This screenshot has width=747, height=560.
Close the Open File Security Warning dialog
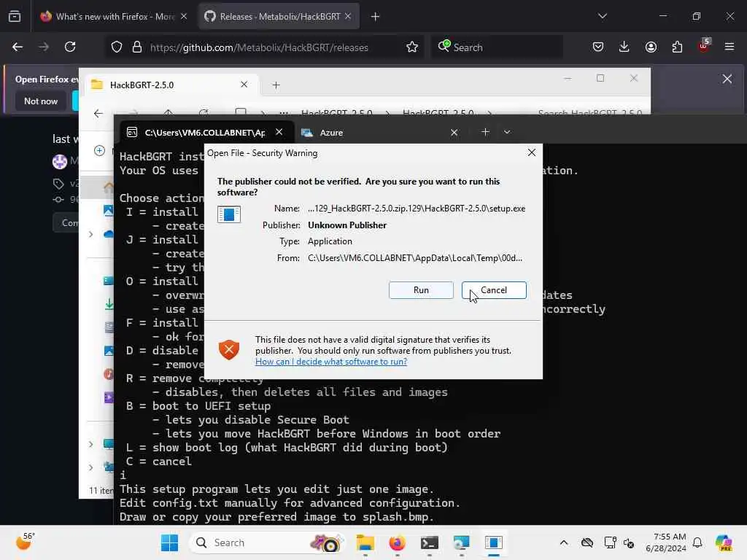coord(532,153)
